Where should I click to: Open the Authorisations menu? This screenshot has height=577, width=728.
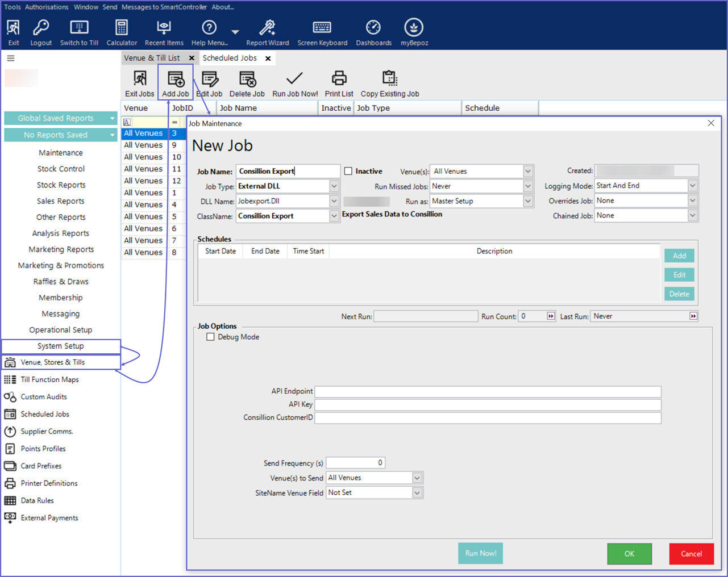(x=47, y=7)
